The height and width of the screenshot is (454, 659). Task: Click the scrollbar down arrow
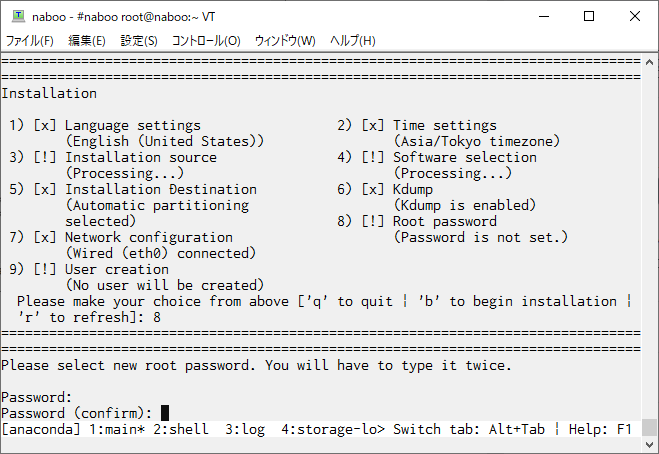(x=649, y=445)
